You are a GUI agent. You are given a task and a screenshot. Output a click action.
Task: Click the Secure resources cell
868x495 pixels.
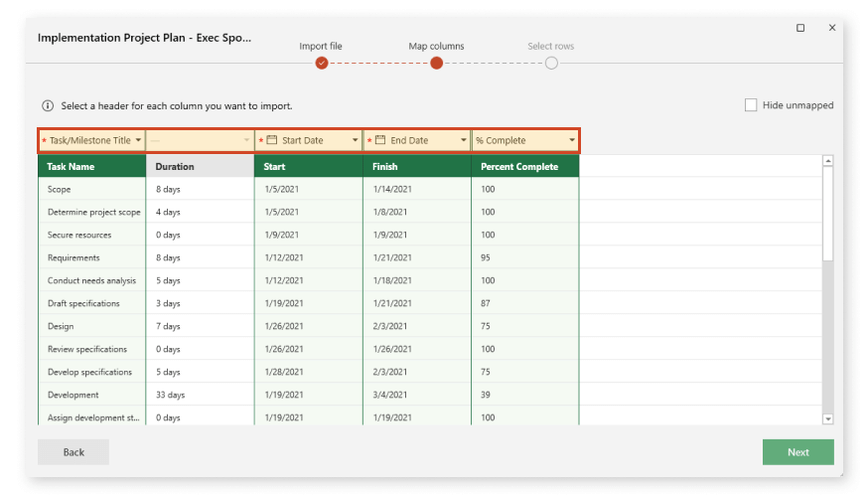coord(92,235)
